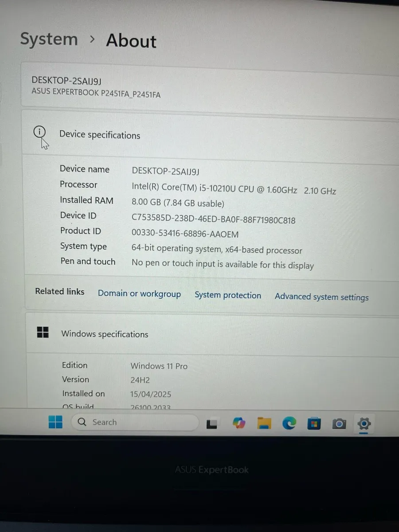Click the Device ID value C753585D-238D-46ED

[214, 219]
